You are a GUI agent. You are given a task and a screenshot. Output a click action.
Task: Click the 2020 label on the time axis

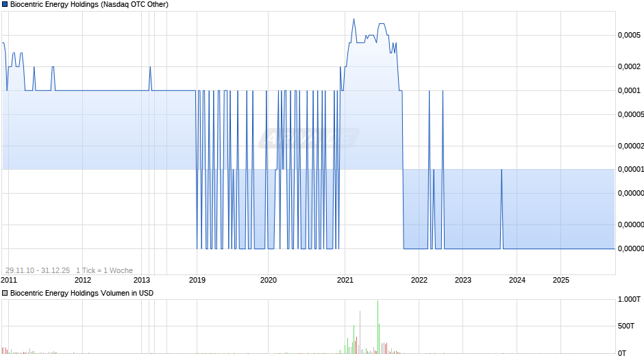pyautogui.click(x=269, y=280)
